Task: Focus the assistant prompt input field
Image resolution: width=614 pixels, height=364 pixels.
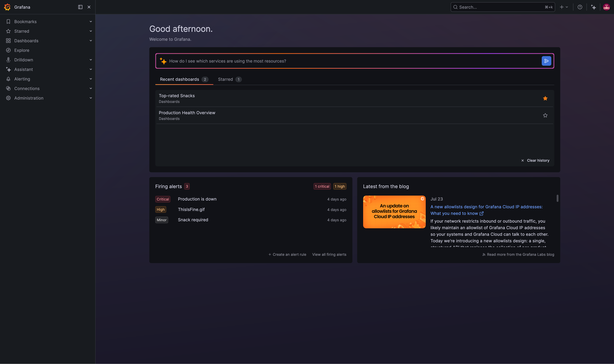Action: coord(355,61)
